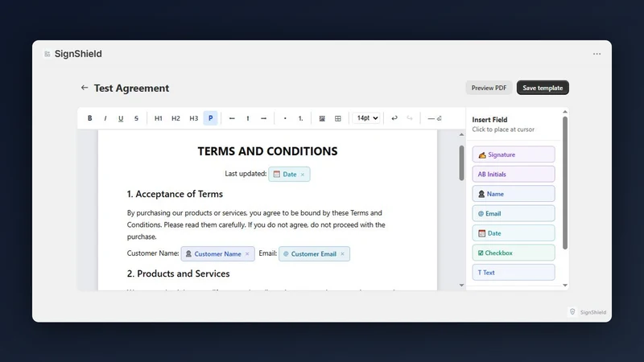Undo the last edit

394,118
